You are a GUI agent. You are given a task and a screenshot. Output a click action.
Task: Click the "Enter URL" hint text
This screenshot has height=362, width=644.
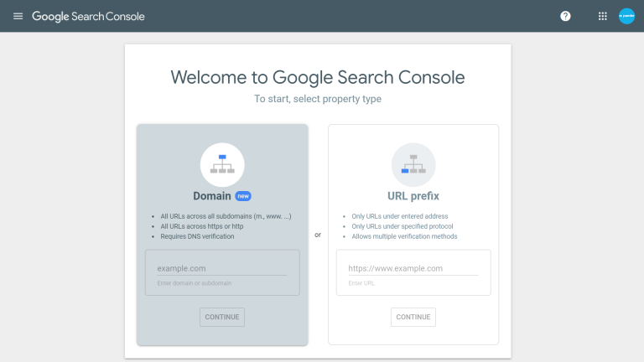click(x=361, y=283)
